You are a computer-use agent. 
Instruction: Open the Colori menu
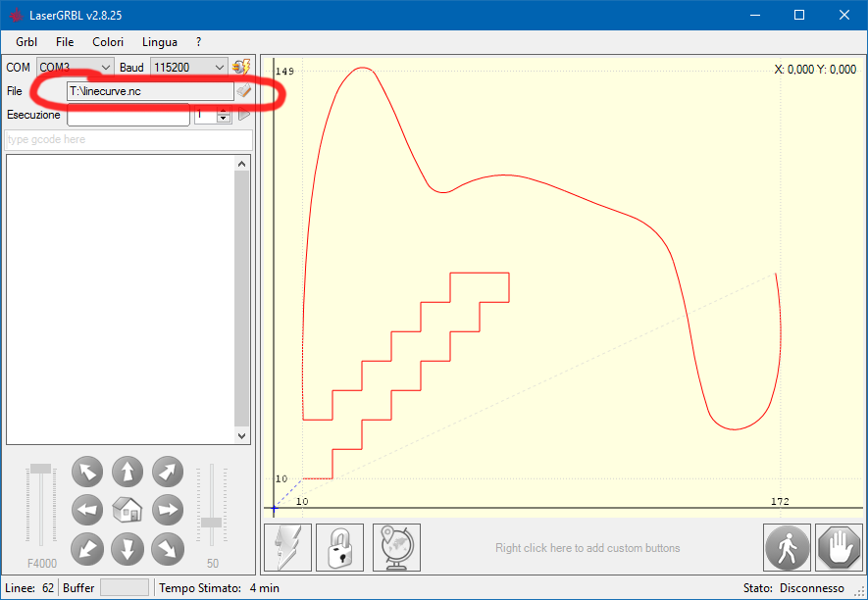pyautogui.click(x=108, y=42)
